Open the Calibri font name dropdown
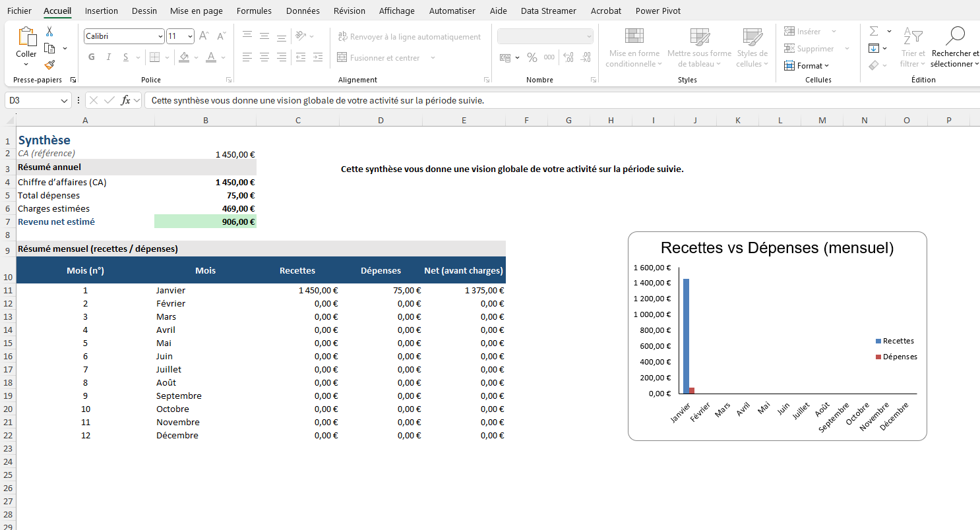The width and height of the screenshot is (980, 530). 160,37
